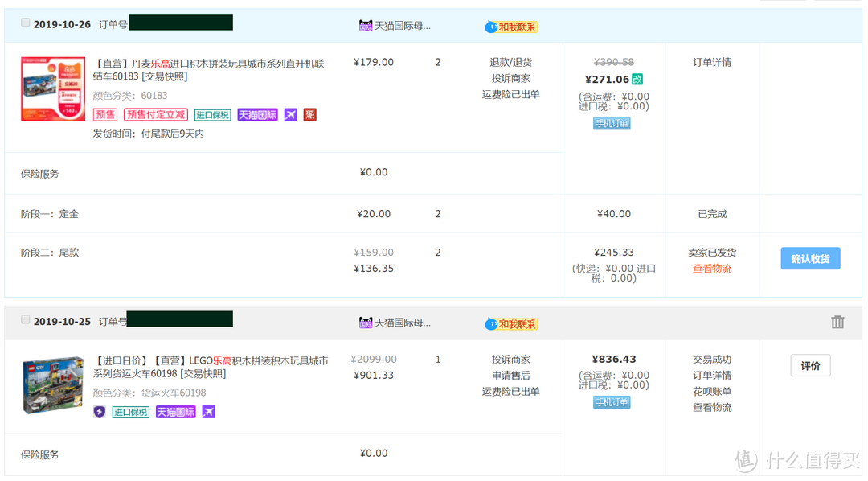The image size is (868, 481).
Task: Open the Tmall store icon in the 2019-10-26 order header
Action: click(x=366, y=26)
